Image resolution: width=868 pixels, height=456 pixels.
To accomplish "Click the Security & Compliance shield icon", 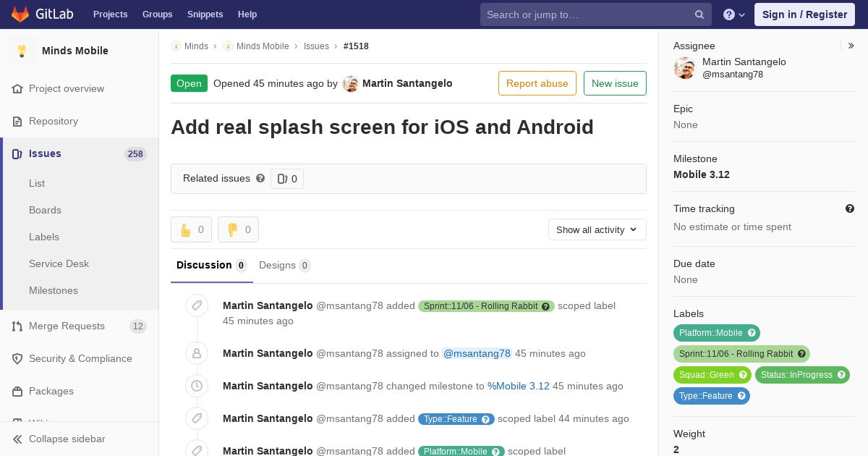I will click(x=18, y=358).
